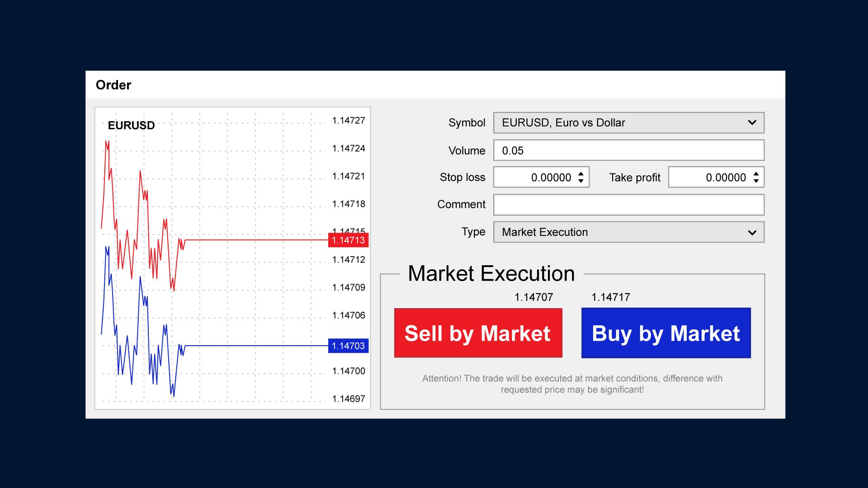Click the blue 1.14703 bid price label
868x488 pixels.
pos(348,346)
